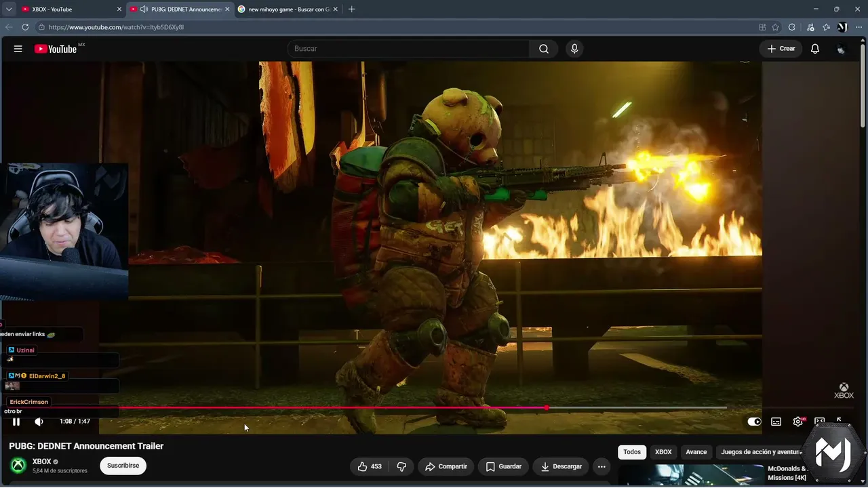Open video settings gear
868x488 pixels.
click(x=798, y=422)
